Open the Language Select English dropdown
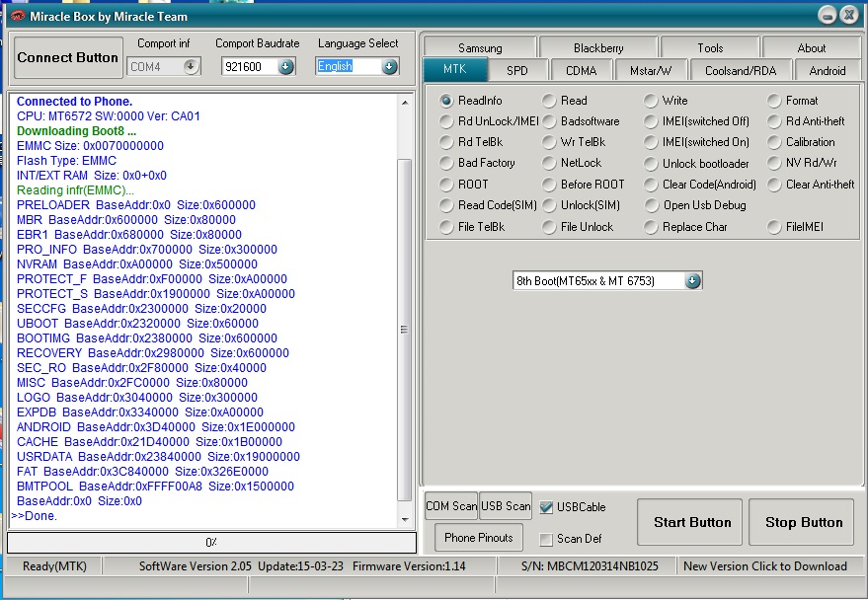This screenshot has width=868, height=600. pos(389,66)
